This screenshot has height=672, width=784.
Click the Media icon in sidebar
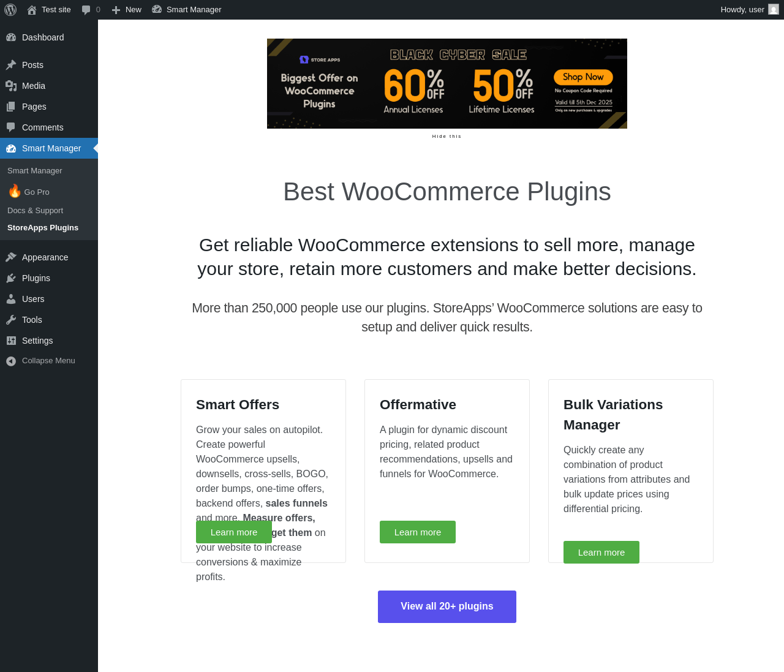(11, 86)
